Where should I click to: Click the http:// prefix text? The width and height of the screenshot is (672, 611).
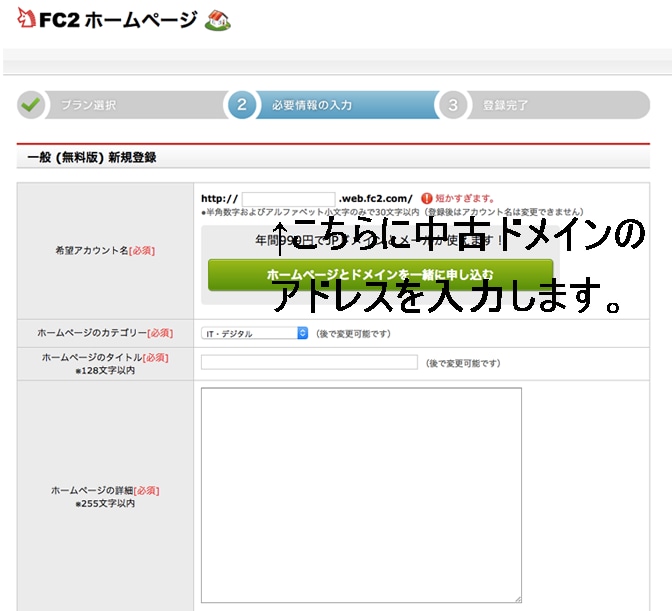219,198
